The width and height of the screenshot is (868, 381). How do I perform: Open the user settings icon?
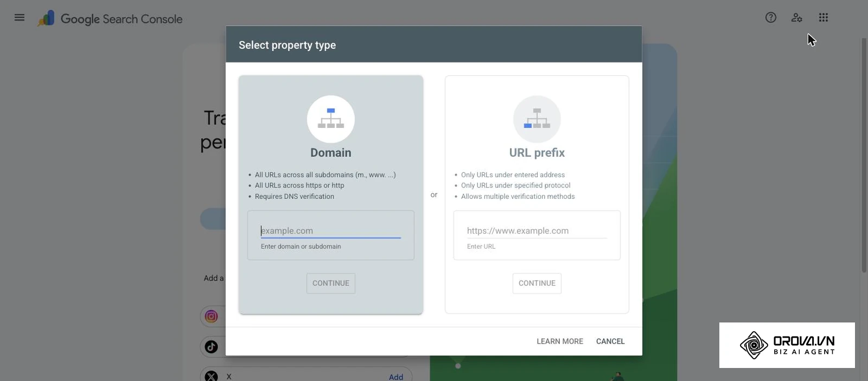point(796,17)
